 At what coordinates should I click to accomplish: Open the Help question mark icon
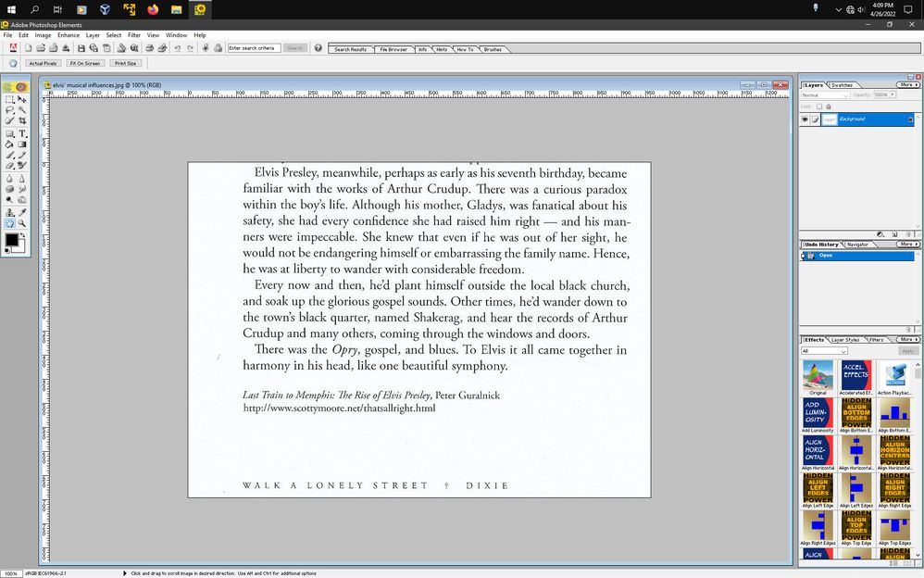tap(318, 48)
